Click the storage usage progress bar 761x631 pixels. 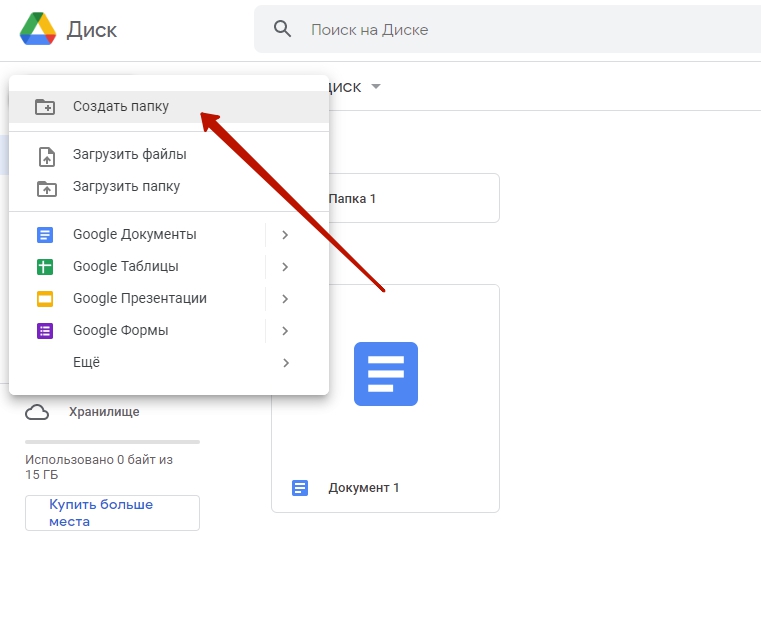point(112,442)
